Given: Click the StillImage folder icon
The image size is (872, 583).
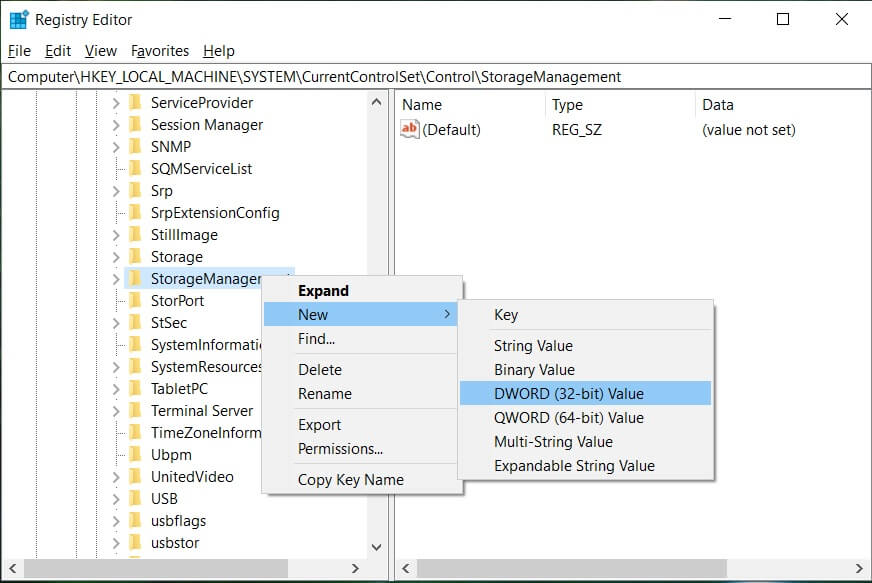Looking at the screenshot, I should click(x=135, y=235).
